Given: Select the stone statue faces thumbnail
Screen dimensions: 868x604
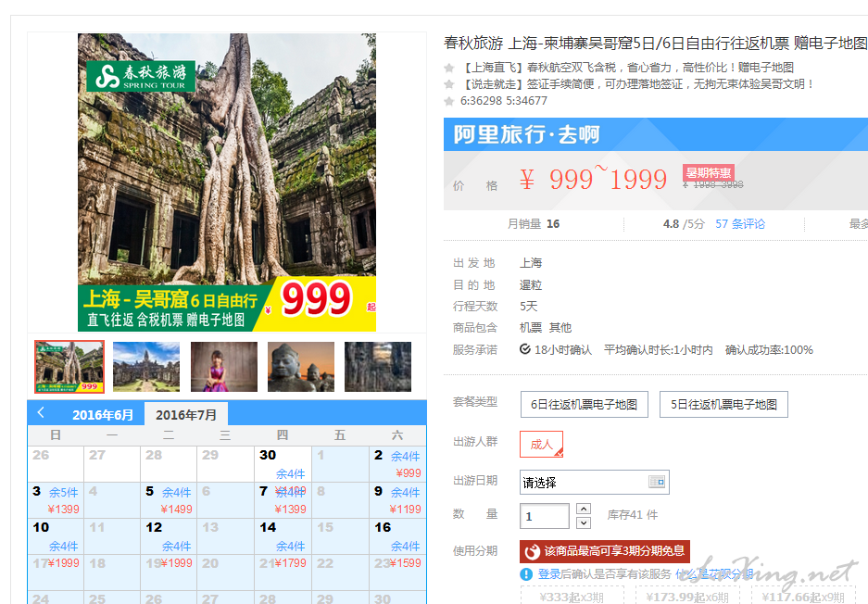Looking at the screenshot, I should click(x=300, y=367).
